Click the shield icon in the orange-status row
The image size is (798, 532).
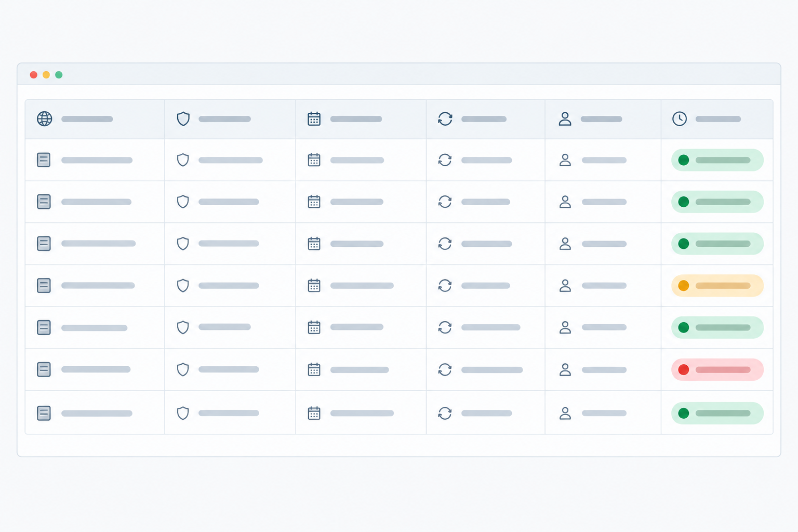click(183, 286)
